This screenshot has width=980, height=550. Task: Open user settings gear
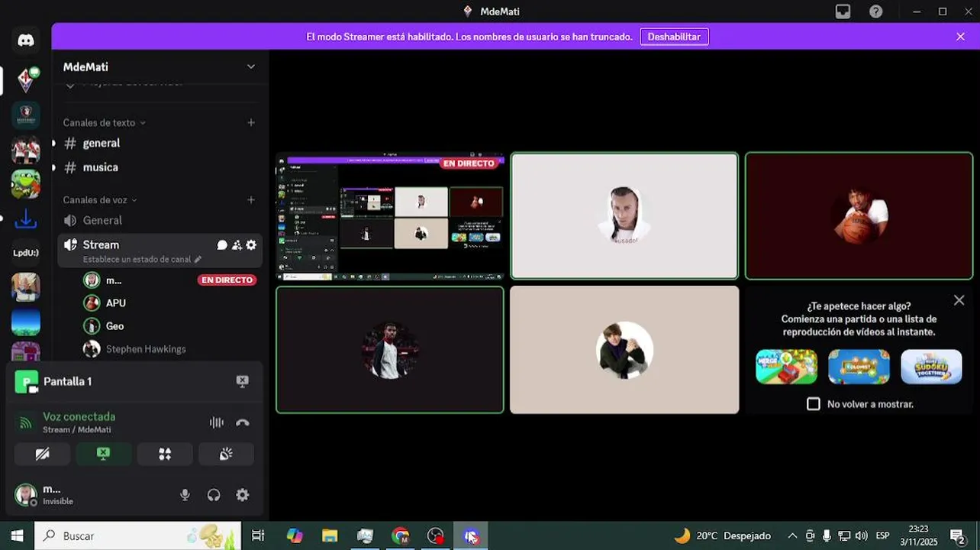(243, 495)
